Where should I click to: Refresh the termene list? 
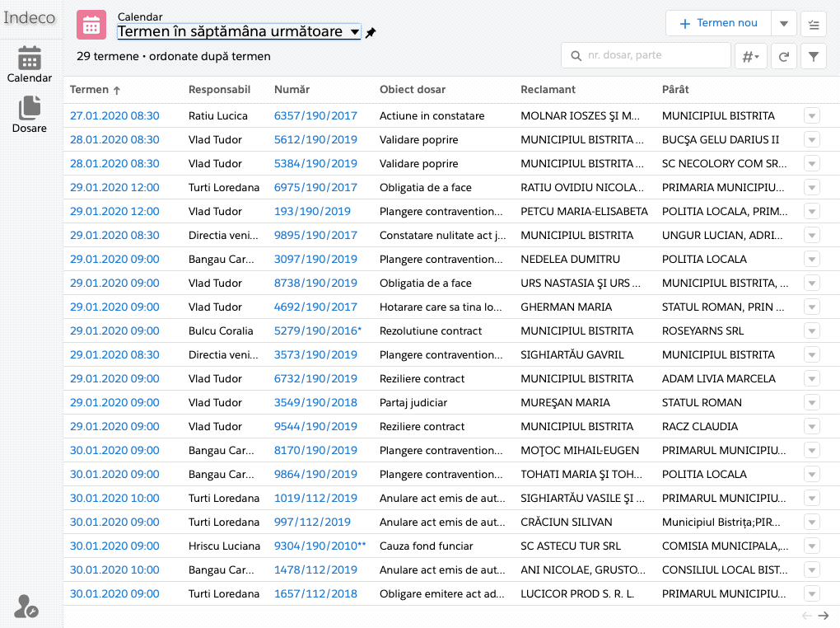pyautogui.click(x=784, y=56)
